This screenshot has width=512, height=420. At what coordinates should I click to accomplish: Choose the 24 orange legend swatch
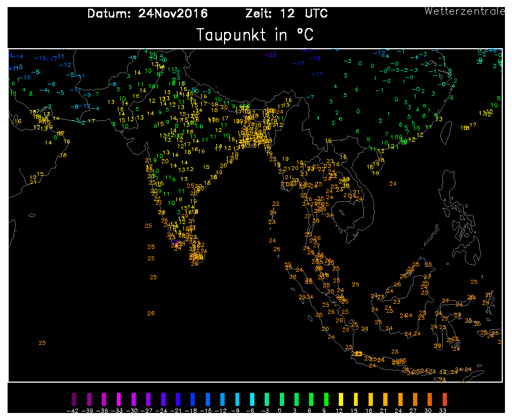point(399,399)
